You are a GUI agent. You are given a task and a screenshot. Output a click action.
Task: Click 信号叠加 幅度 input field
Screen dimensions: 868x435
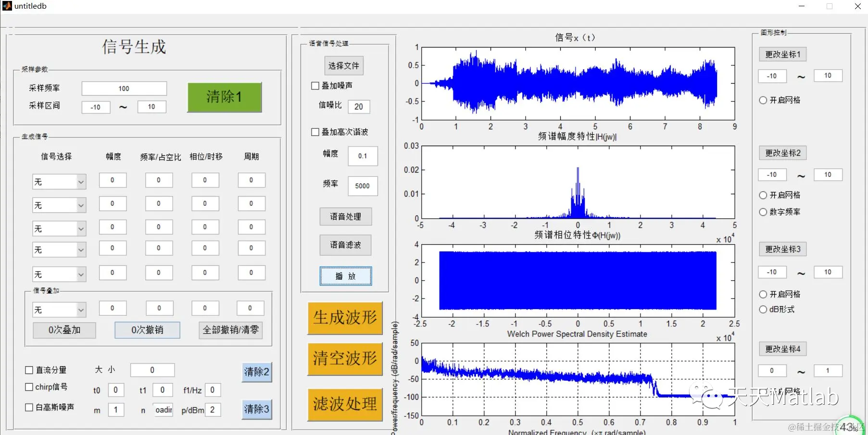coord(113,309)
